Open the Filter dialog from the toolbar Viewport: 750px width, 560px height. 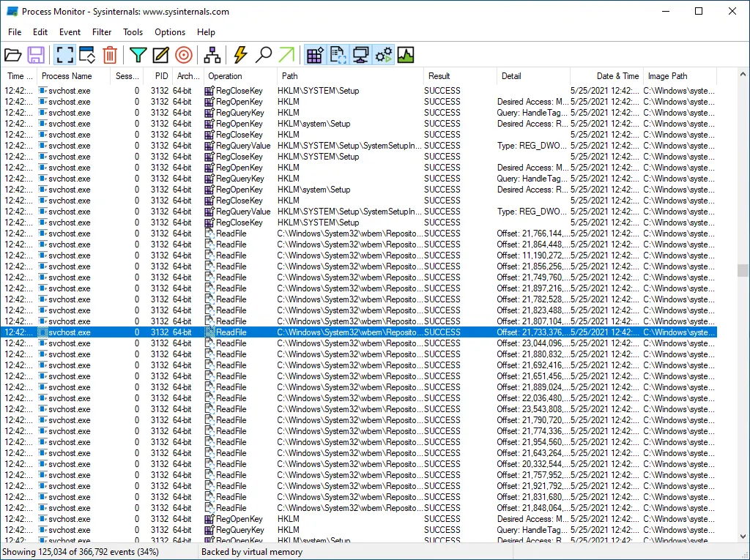[x=137, y=54]
